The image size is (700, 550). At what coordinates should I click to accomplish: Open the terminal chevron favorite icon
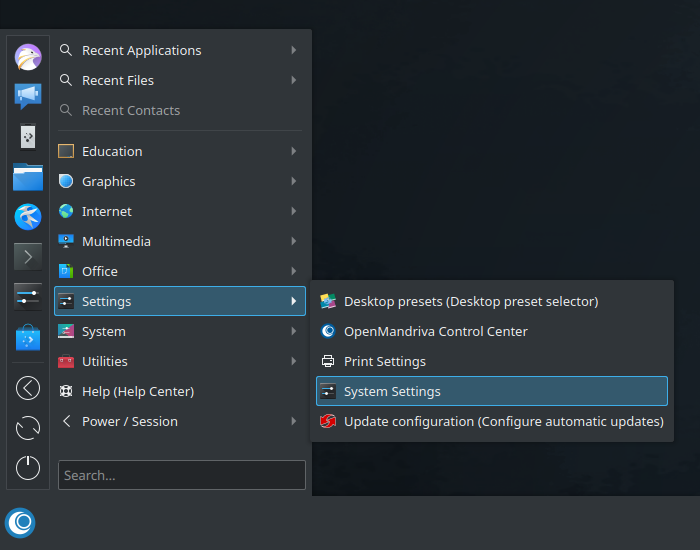(x=28, y=257)
